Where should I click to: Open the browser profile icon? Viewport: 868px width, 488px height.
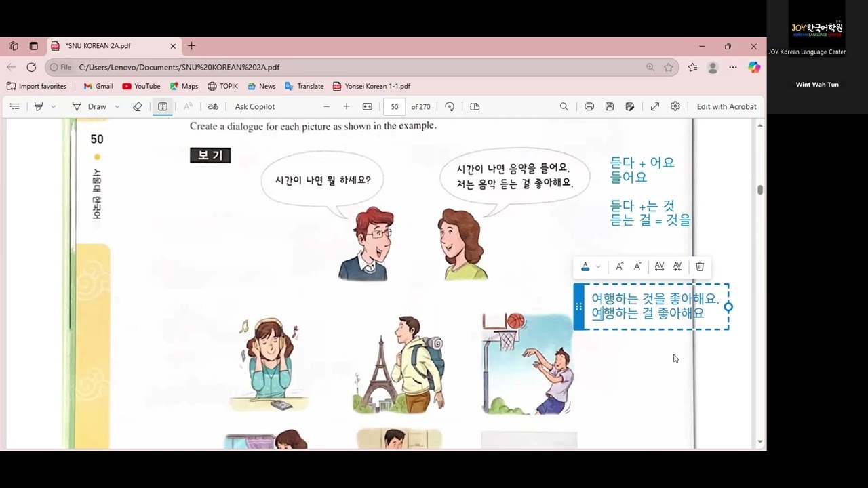pyautogui.click(x=713, y=67)
